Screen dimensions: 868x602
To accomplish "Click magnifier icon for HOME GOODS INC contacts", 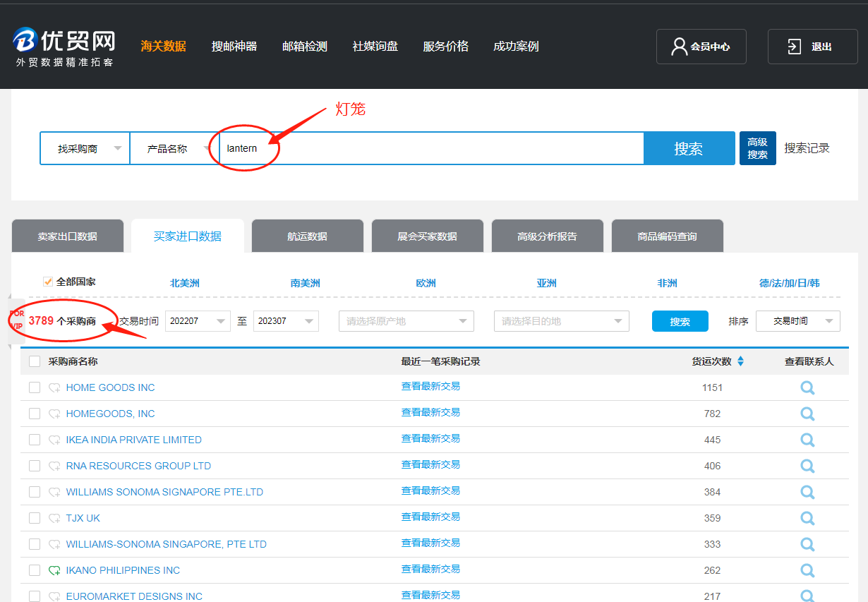I will (807, 387).
